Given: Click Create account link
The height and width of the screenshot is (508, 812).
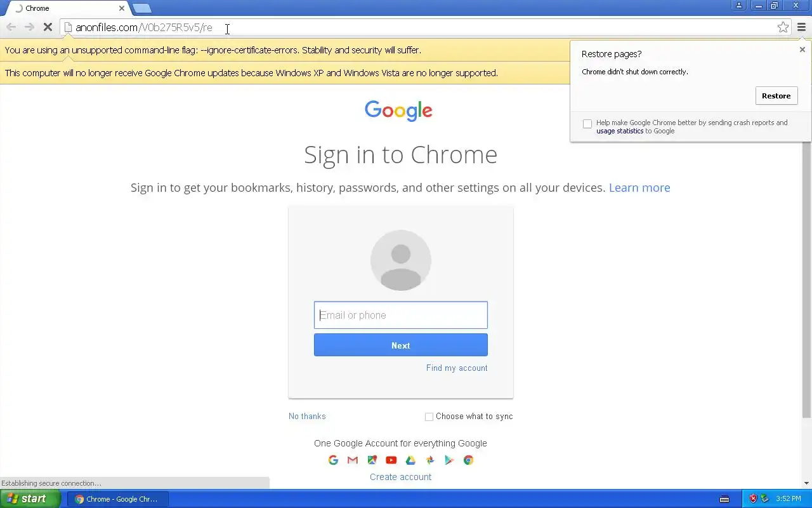Looking at the screenshot, I should point(400,477).
